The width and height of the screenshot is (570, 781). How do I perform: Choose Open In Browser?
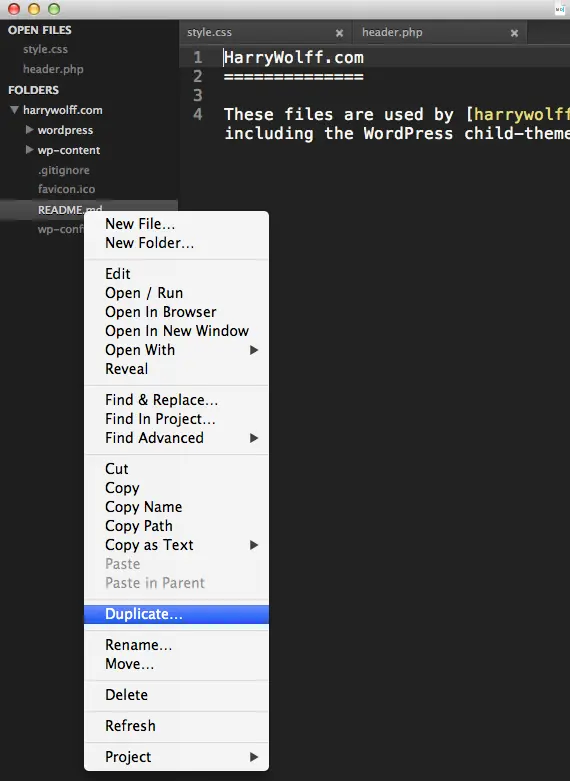coord(176,312)
